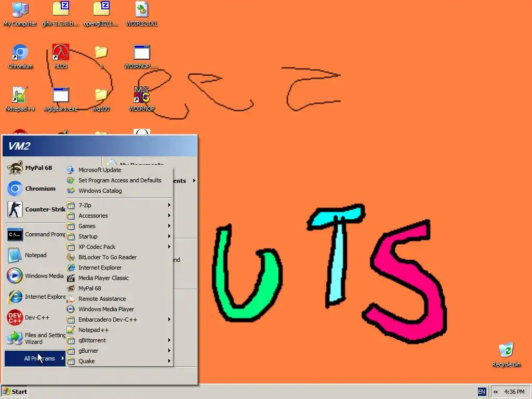This screenshot has height=399, width=532.
Task: Launch Chromium desktop shortcut
Action: tap(20, 56)
